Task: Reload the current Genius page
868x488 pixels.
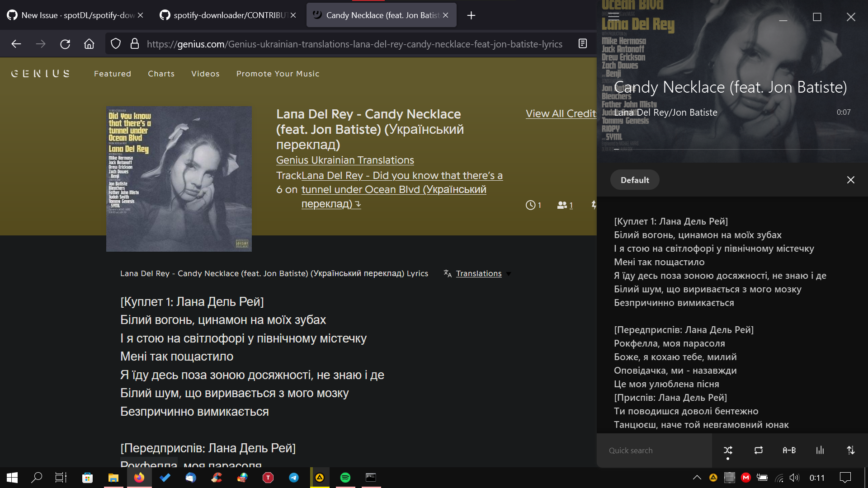Action: (x=65, y=44)
